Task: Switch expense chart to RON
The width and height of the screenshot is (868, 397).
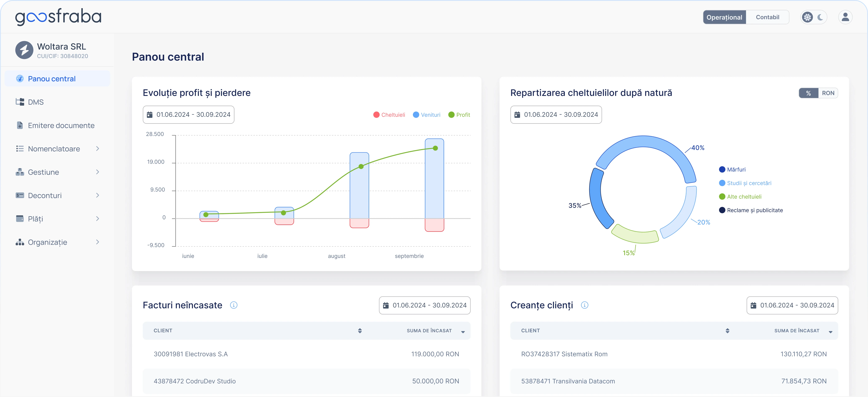Action: point(828,93)
